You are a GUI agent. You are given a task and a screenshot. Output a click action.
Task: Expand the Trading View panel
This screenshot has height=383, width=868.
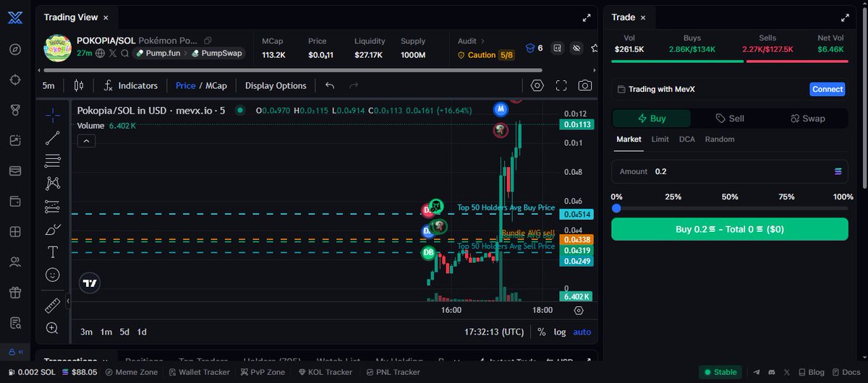[587, 17]
